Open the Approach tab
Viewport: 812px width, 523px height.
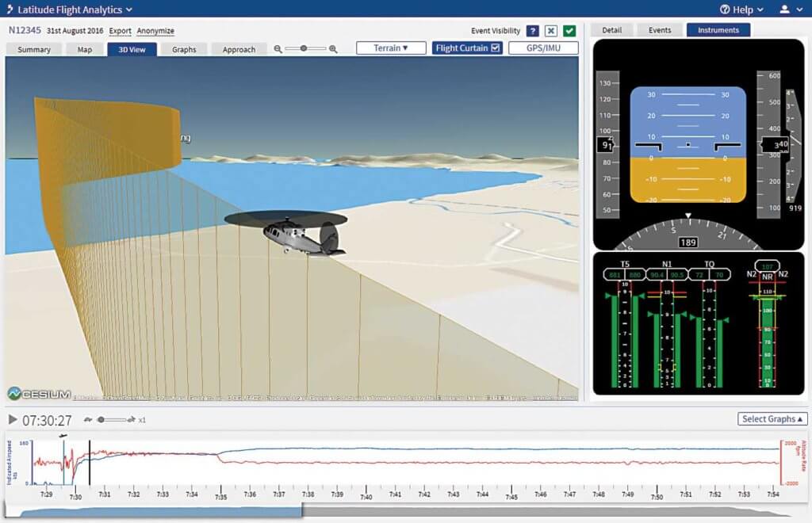(239, 50)
